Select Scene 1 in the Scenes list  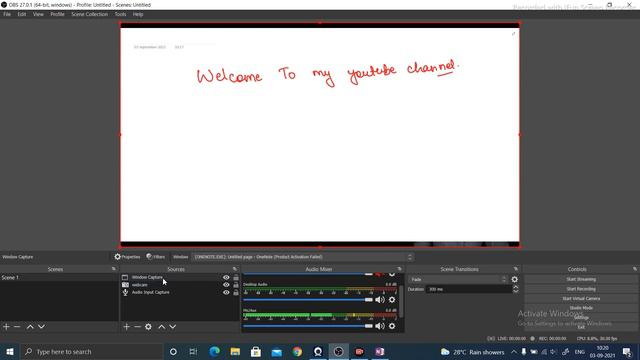(59, 278)
